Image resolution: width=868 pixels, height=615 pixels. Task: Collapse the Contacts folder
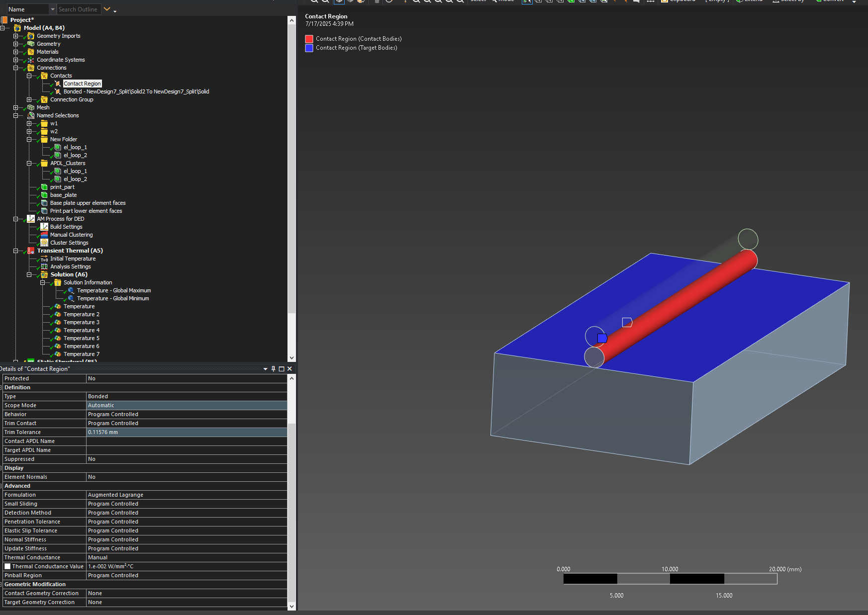[x=29, y=76]
